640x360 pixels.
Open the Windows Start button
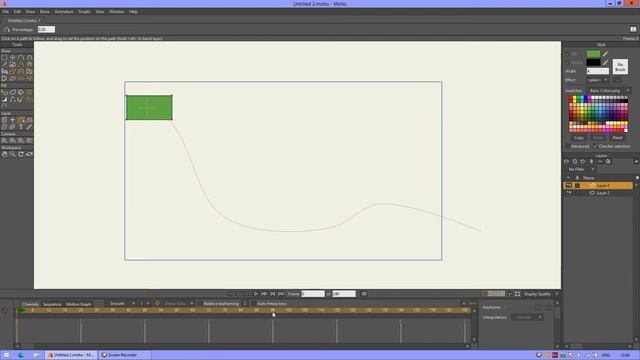point(6,355)
